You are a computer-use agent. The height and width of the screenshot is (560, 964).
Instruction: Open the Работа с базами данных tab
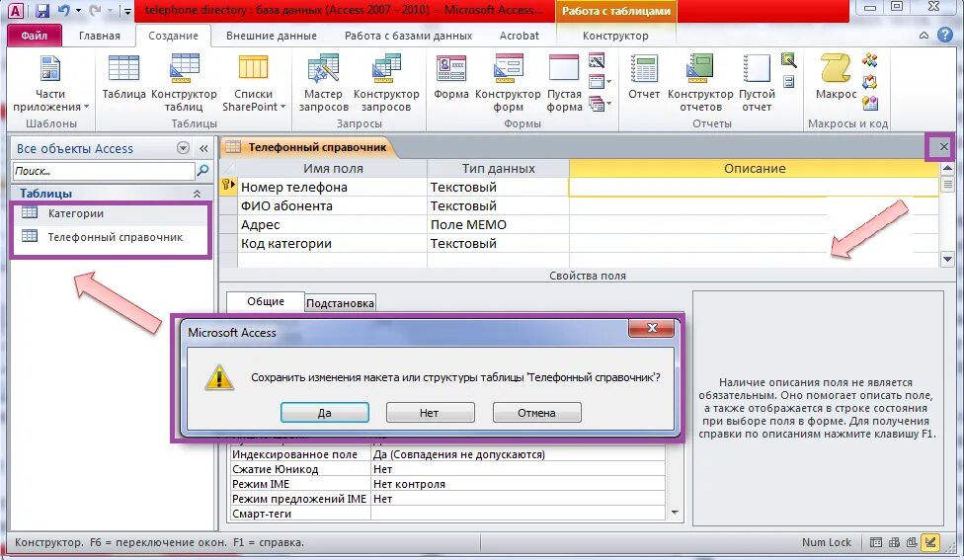click(x=408, y=36)
